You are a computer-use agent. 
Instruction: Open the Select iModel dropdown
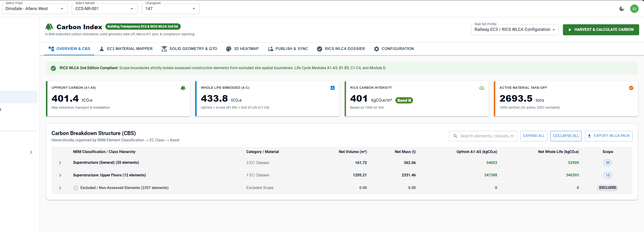tap(105, 9)
